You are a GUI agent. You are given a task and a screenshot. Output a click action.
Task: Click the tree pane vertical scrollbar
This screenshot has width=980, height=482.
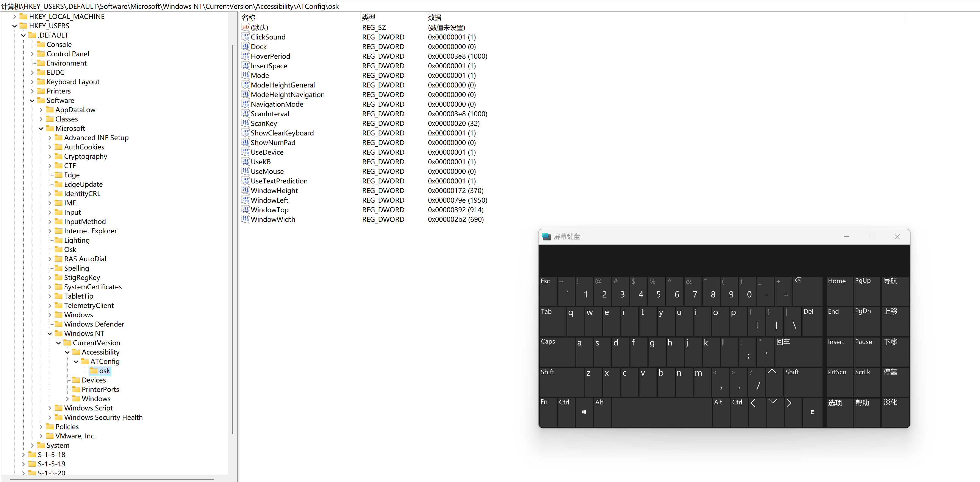coord(232,239)
